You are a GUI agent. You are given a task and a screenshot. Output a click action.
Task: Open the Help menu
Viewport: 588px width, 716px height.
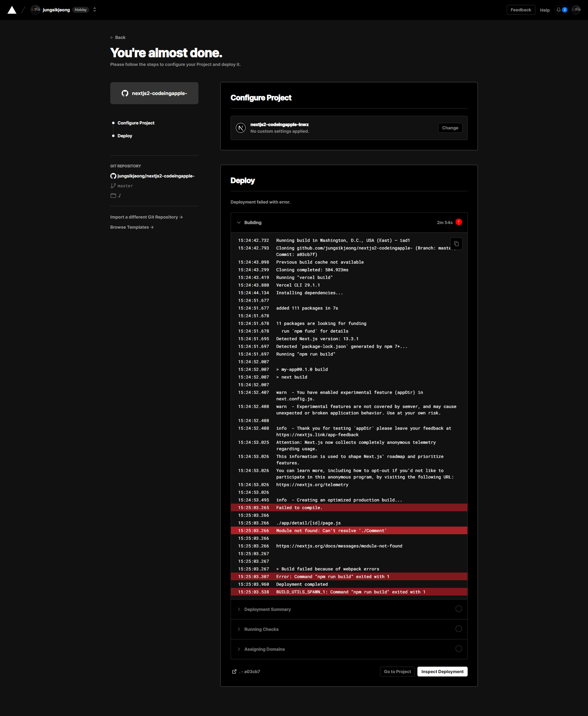pos(545,10)
